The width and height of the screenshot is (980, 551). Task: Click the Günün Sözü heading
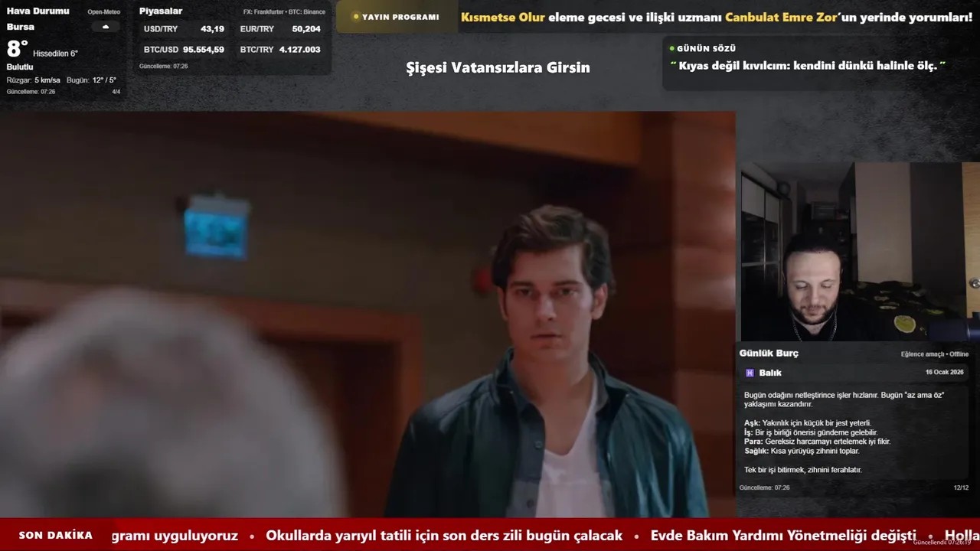pos(706,48)
